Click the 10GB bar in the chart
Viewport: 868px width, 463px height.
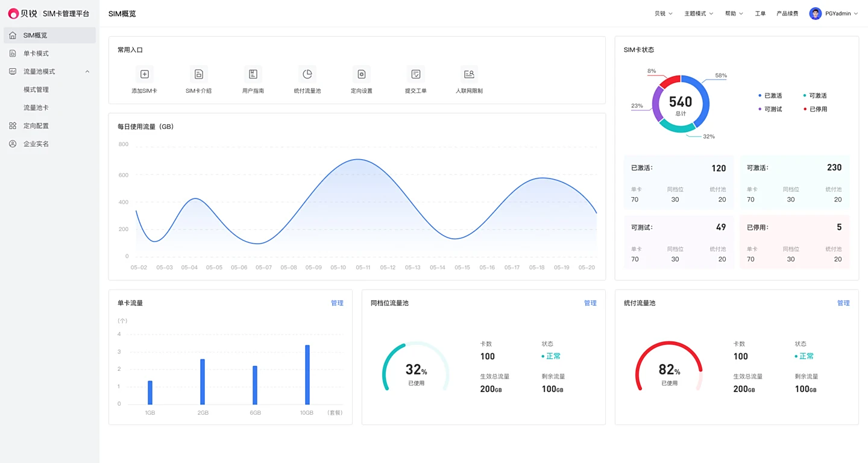click(x=307, y=374)
